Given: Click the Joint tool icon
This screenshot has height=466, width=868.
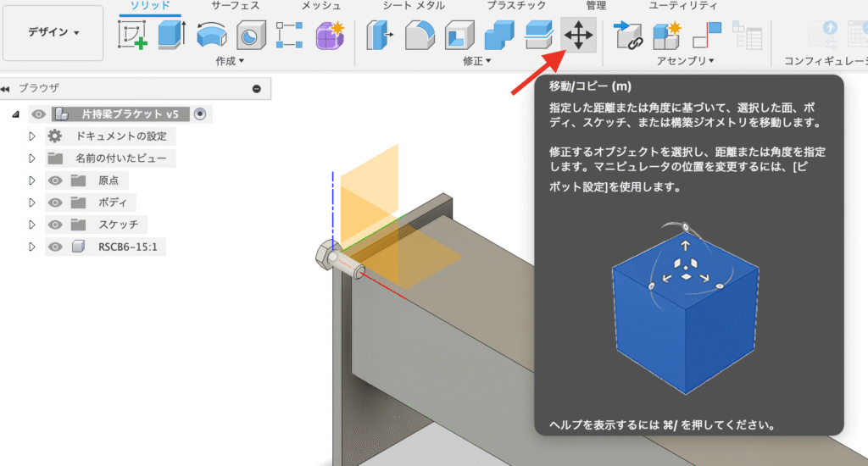Looking at the screenshot, I should [x=707, y=35].
